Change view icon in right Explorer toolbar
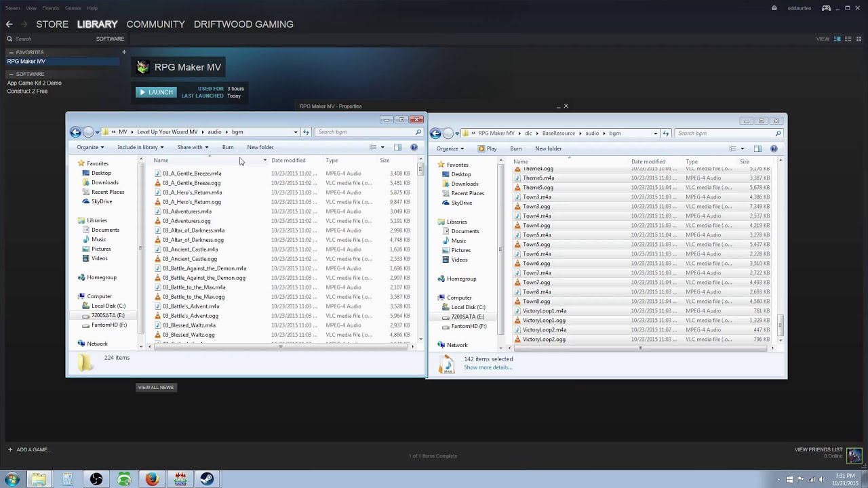Viewport: 868px width, 488px height. click(x=732, y=148)
